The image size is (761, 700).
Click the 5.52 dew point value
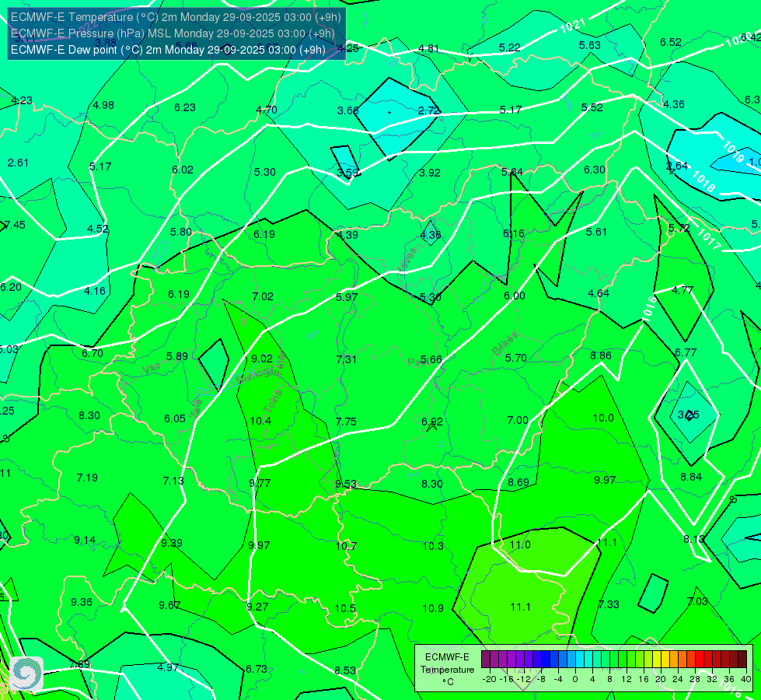pyautogui.click(x=592, y=107)
